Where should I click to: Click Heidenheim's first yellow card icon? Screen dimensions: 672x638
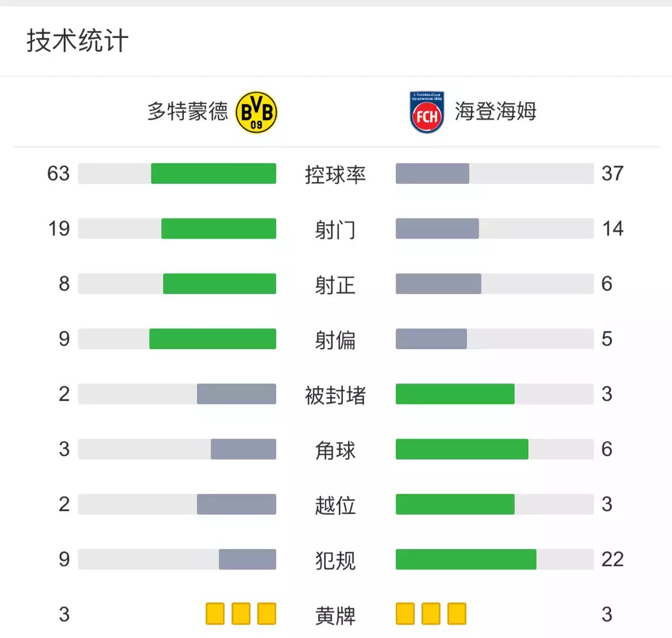coord(405,614)
